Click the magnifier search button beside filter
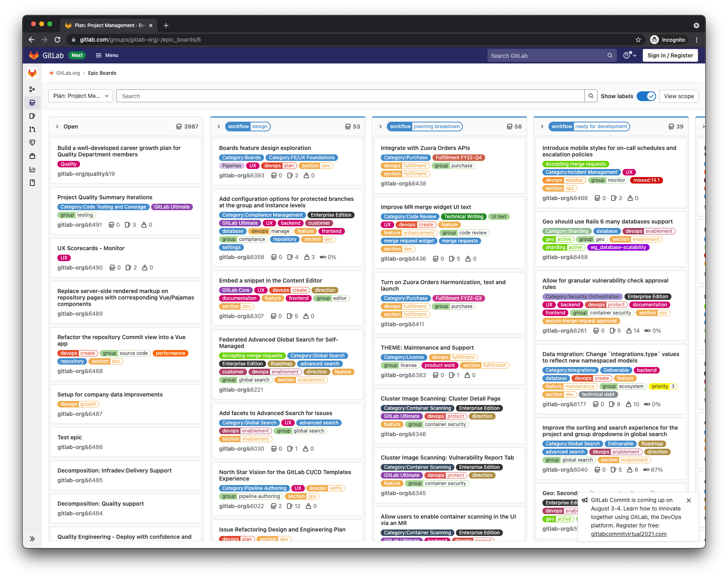The height and width of the screenshot is (578, 728). click(x=591, y=96)
